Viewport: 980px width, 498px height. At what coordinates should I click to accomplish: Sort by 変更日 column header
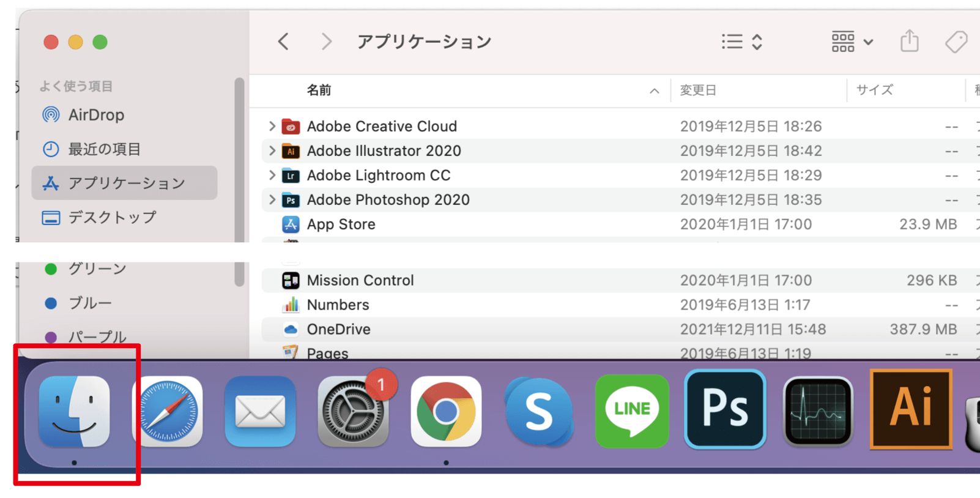click(x=698, y=91)
